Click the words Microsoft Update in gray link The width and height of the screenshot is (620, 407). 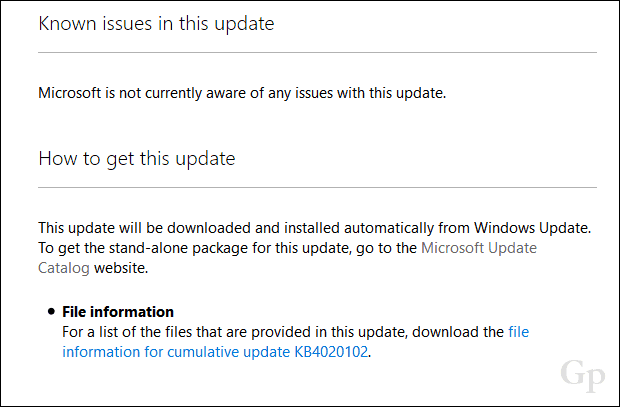click(478, 248)
